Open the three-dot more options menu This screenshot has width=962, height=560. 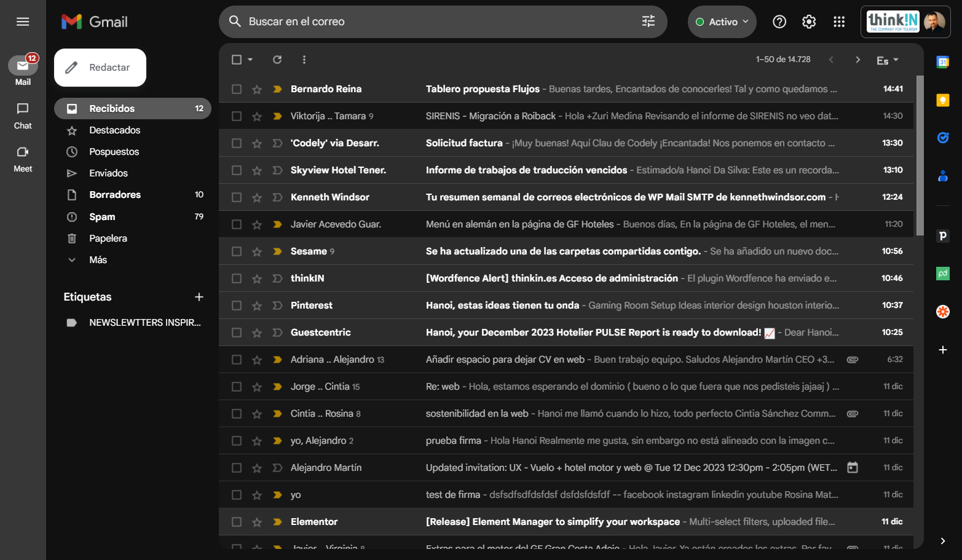click(304, 60)
